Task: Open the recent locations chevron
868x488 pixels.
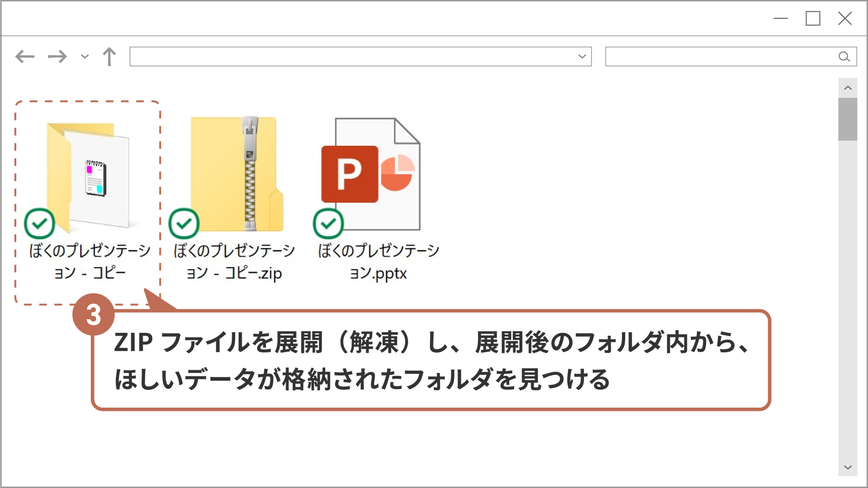Action: pos(85,57)
